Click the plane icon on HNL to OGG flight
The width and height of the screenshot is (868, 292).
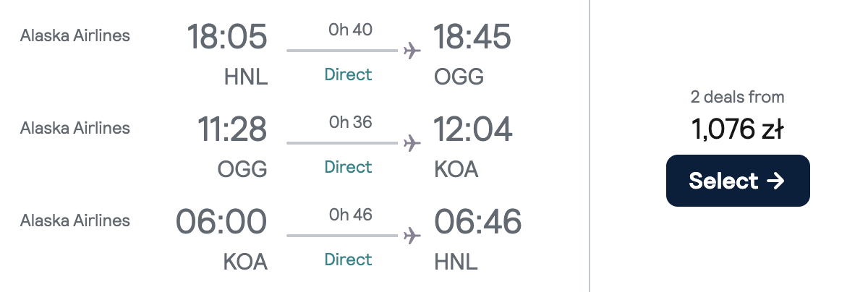[x=412, y=51]
